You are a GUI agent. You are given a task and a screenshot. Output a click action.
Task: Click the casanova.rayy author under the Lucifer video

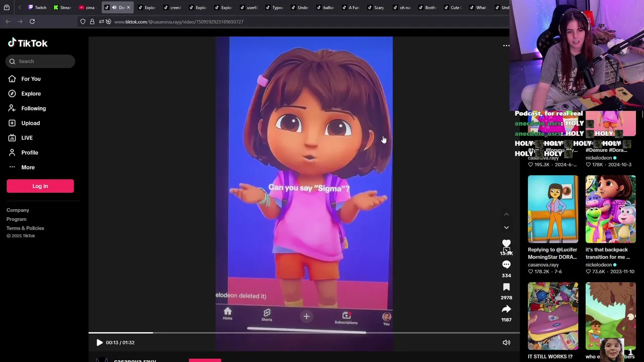coord(543,265)
